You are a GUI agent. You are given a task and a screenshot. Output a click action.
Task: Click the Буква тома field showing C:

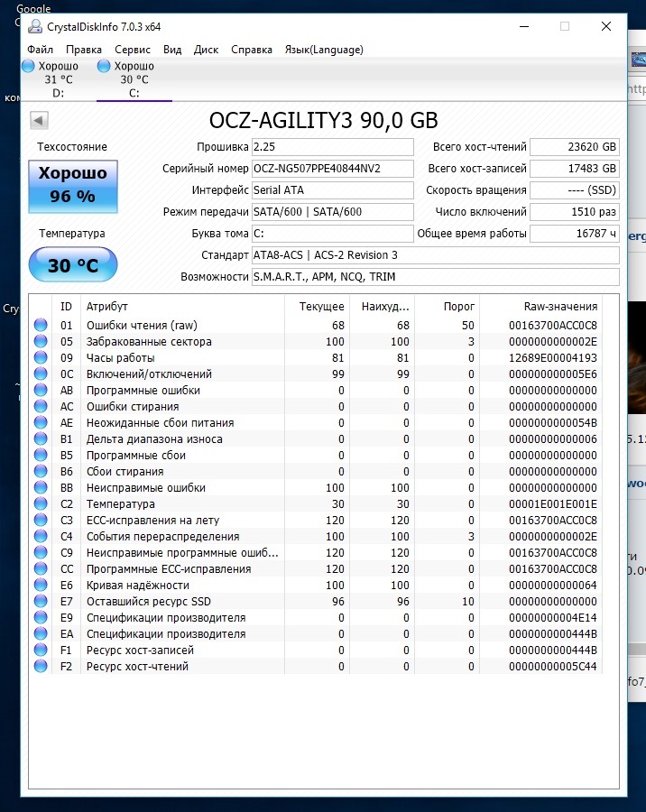point(333,234)
